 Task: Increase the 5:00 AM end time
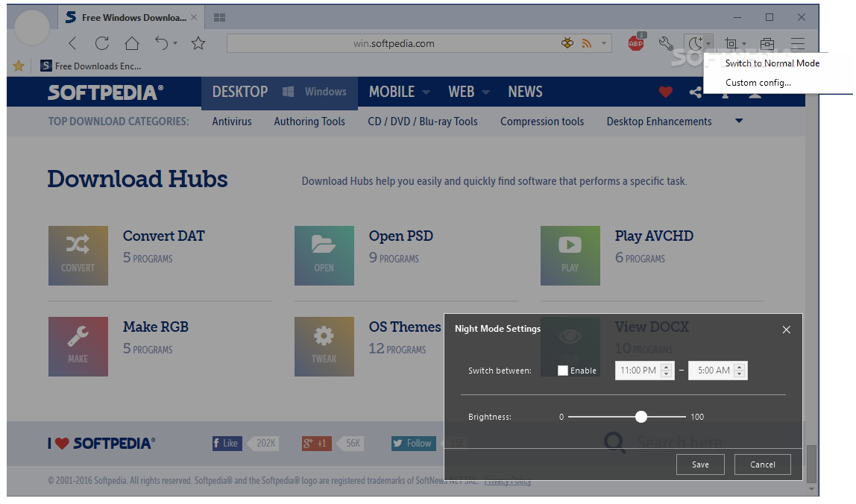(x=739, y=367)
